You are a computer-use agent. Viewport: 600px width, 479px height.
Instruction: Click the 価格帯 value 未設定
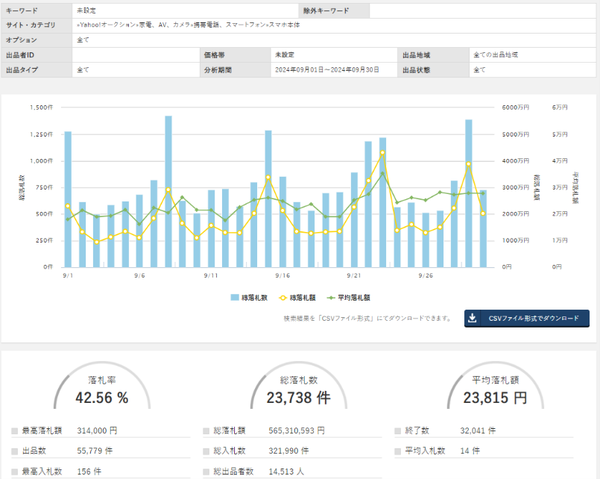pyautogui.click(x=285, y=55)
